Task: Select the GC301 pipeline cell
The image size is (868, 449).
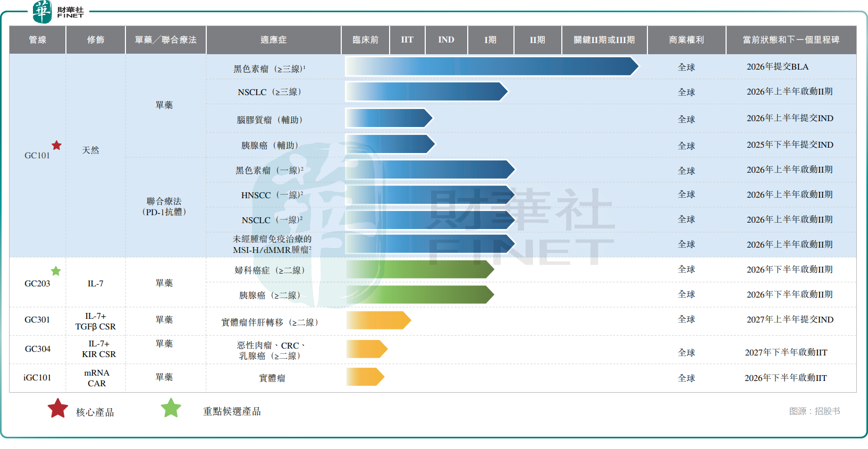Action: coord(37,320)
